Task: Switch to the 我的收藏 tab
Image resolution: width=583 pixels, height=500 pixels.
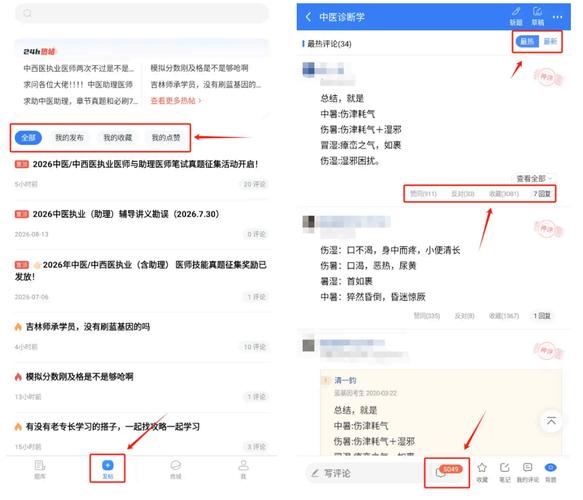Action: click(x=117, y=138)
